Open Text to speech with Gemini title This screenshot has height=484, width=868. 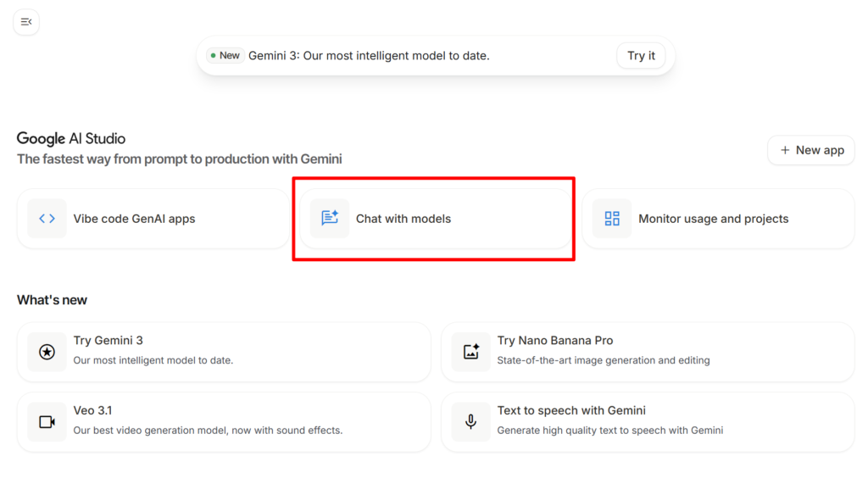(571, 410)
